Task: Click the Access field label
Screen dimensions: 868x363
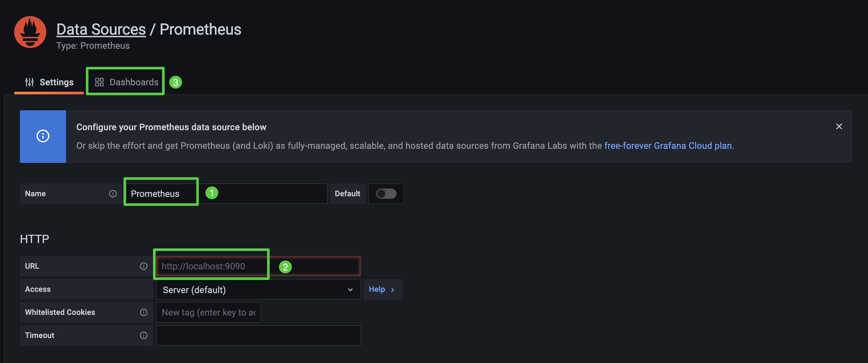Action: pyautogui.click(x=38, y=289)
